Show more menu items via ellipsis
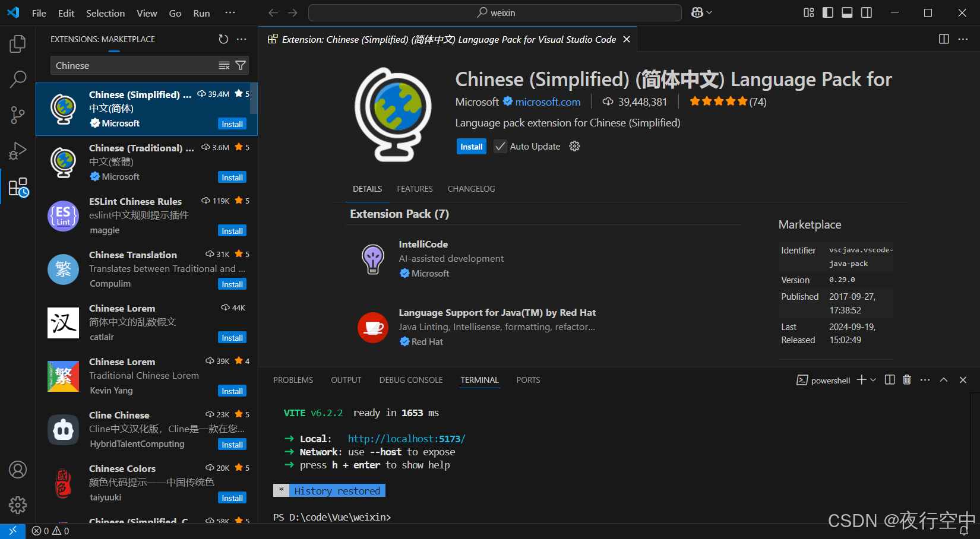Image resolution: width=980 pixels, height=539 pixels. 230,12
